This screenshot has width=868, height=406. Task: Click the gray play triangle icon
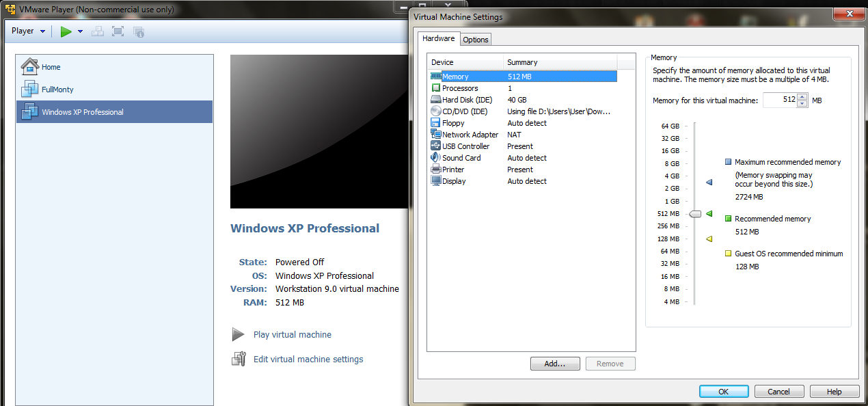point(239,335)
